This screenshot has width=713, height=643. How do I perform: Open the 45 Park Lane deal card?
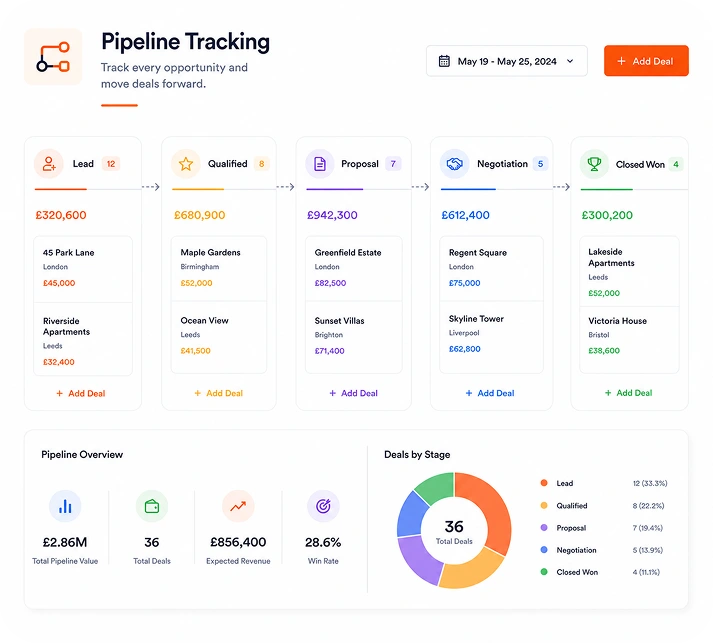point(83,269)
